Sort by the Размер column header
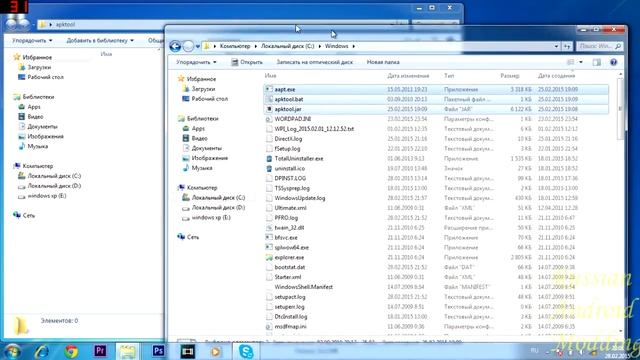 coord(510,76)
